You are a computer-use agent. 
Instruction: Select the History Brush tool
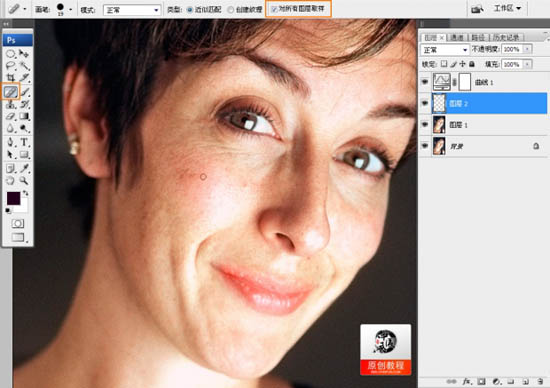coord(24,104)
